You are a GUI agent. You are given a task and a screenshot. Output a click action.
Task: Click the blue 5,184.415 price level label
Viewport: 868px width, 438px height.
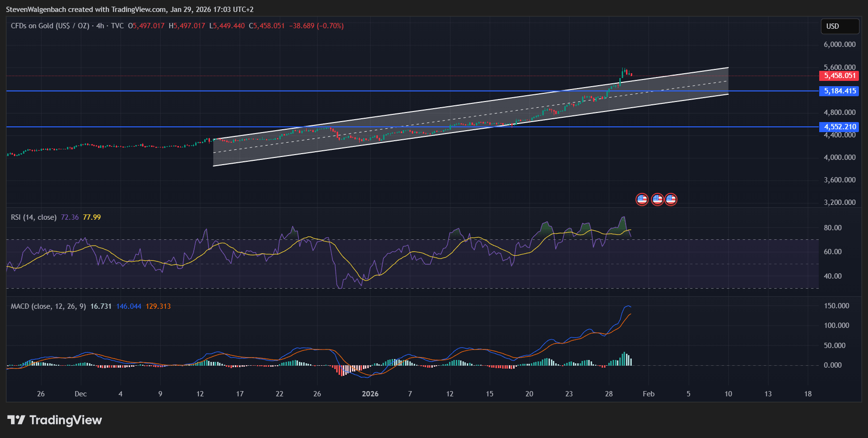840,91
